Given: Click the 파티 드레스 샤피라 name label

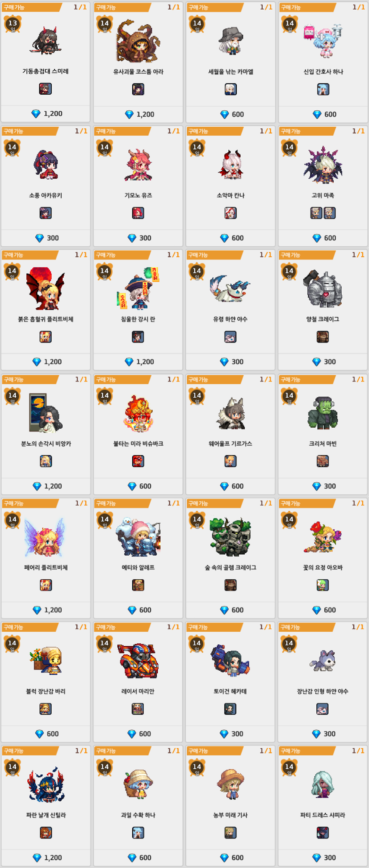Looking at the screenshot, I should (322, 815).
